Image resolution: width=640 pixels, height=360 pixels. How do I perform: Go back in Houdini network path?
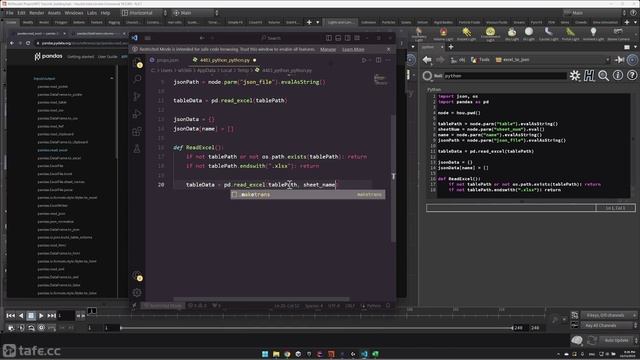427,60
